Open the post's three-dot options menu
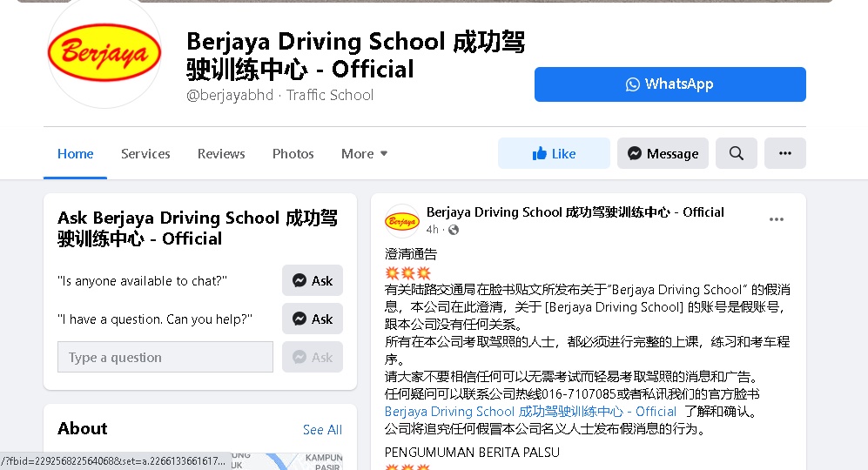 776,220
